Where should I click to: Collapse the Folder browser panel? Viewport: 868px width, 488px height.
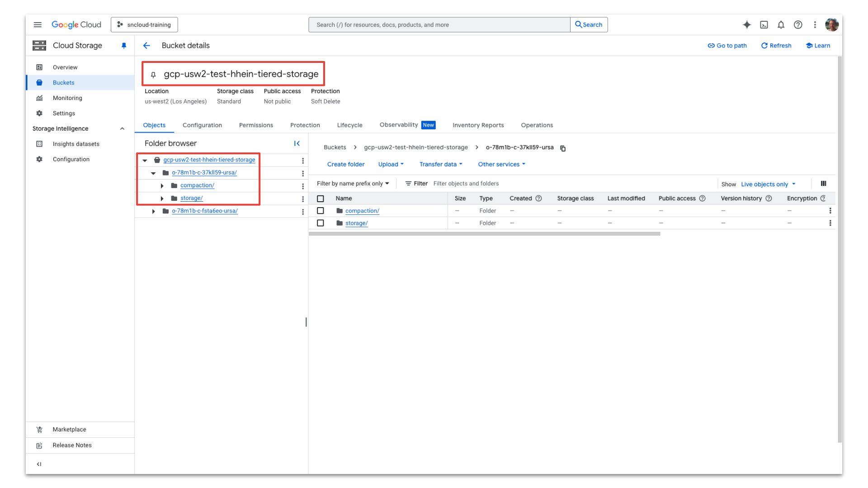297,143
